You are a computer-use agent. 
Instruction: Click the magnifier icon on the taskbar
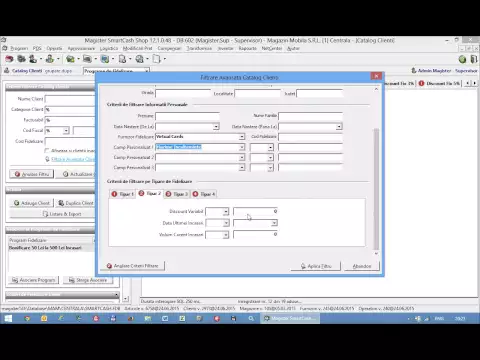tap(251, 318)
